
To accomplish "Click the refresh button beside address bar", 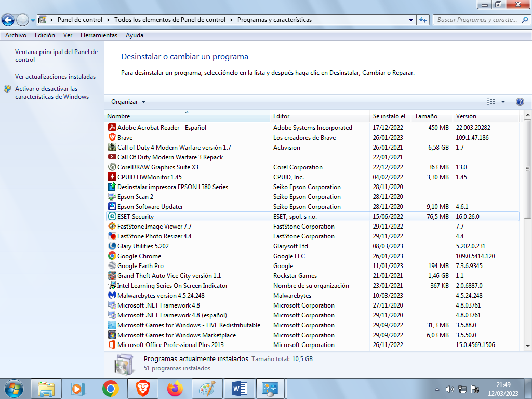I will pyautogui.click(x=423, y=20).
